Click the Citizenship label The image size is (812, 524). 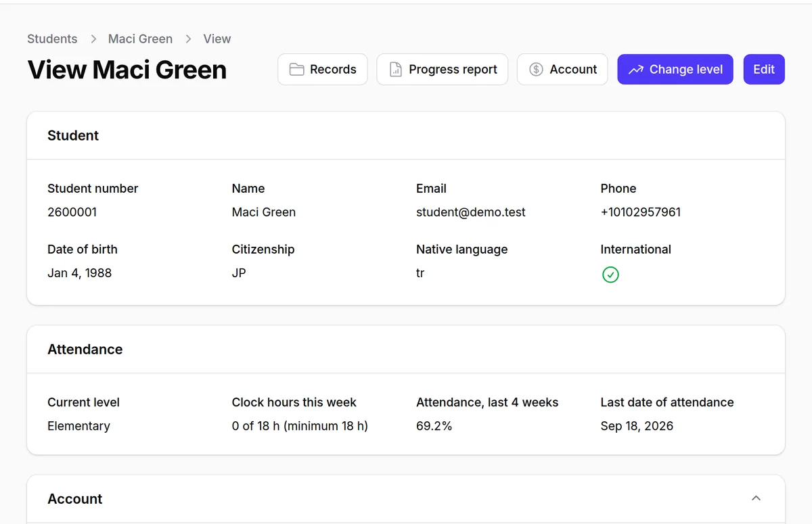(x=263, y=249)
